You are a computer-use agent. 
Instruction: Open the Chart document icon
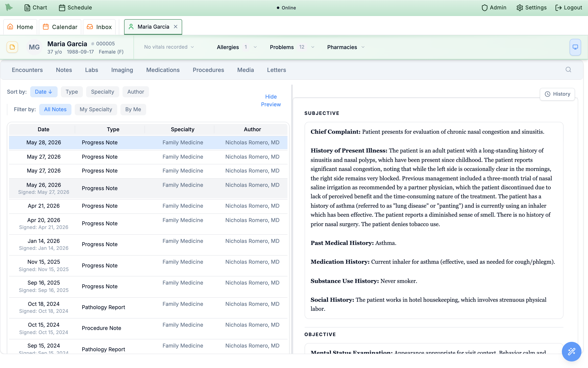click(27, 8)
